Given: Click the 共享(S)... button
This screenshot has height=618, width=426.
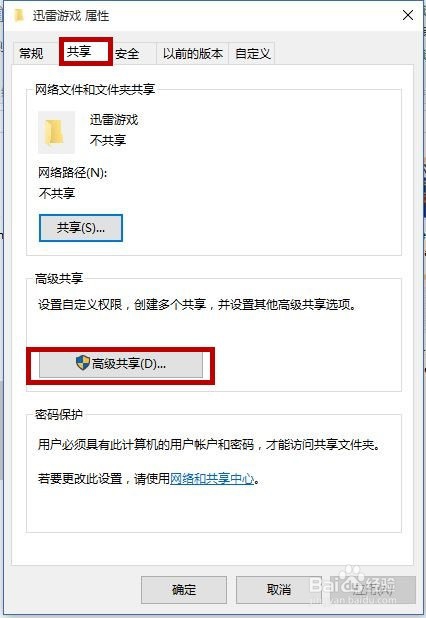Looking at the screenshot, I should click(x=81, y=228).
